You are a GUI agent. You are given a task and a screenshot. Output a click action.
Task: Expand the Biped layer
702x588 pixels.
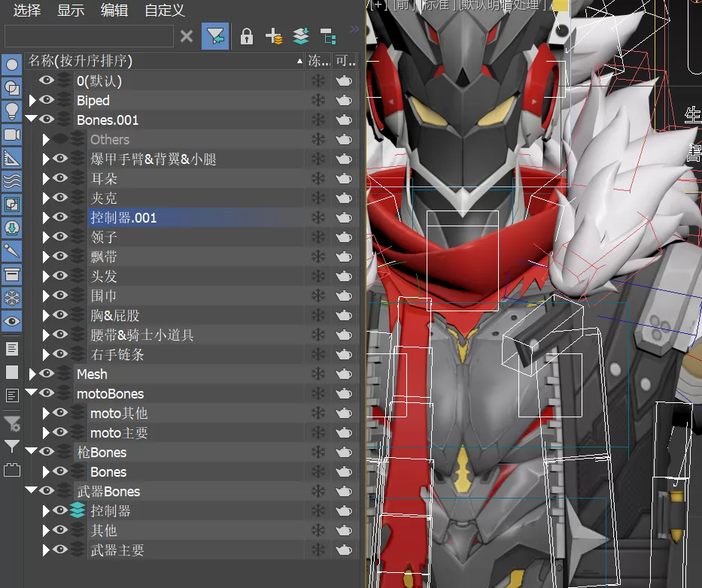32,100
